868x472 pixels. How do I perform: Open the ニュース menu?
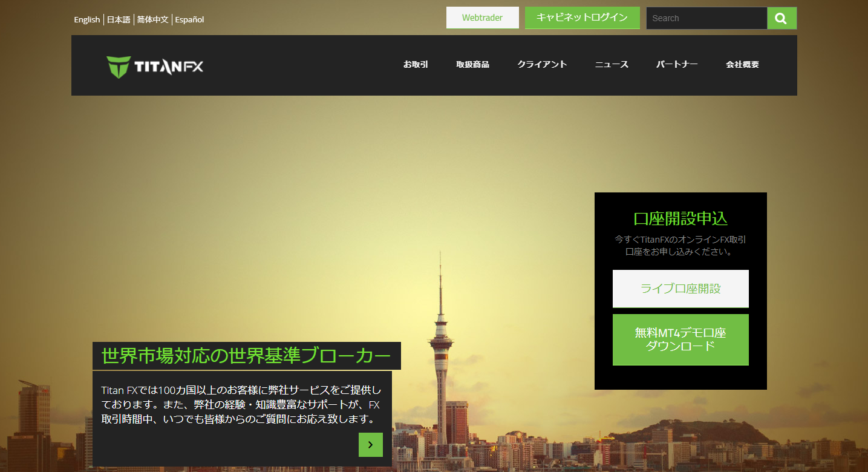point(612,64)
